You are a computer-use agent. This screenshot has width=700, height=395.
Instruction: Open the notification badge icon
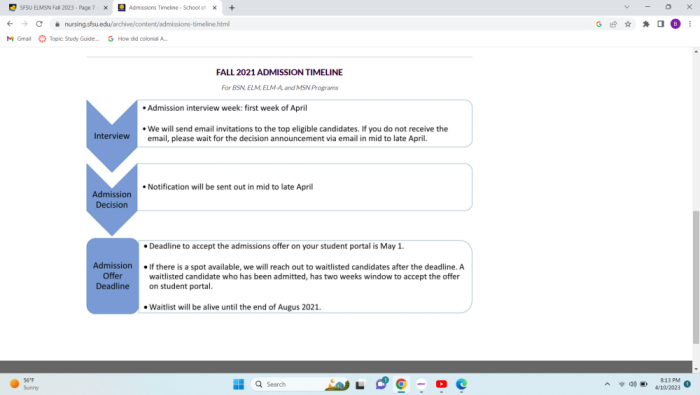pyautogui.click(x=688, y=384)
